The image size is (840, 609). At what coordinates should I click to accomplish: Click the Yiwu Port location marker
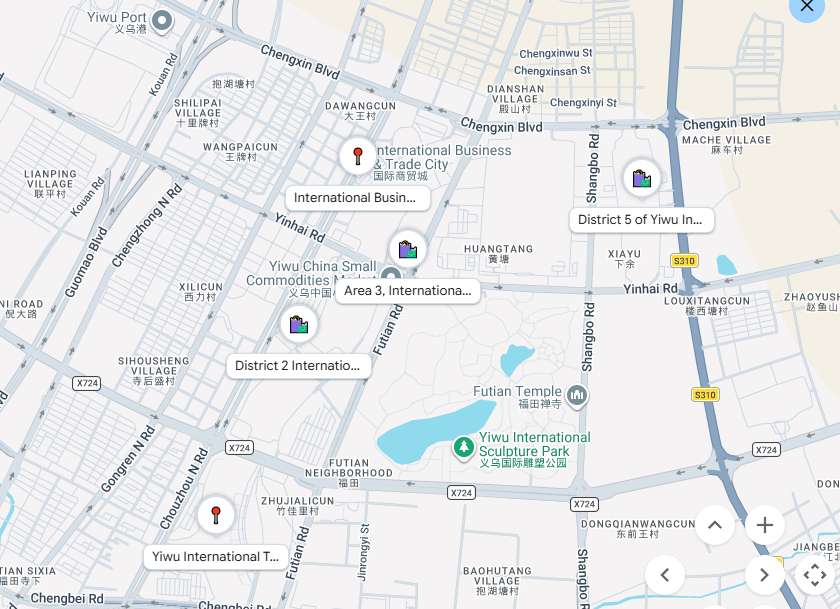[x=161, y=22]
